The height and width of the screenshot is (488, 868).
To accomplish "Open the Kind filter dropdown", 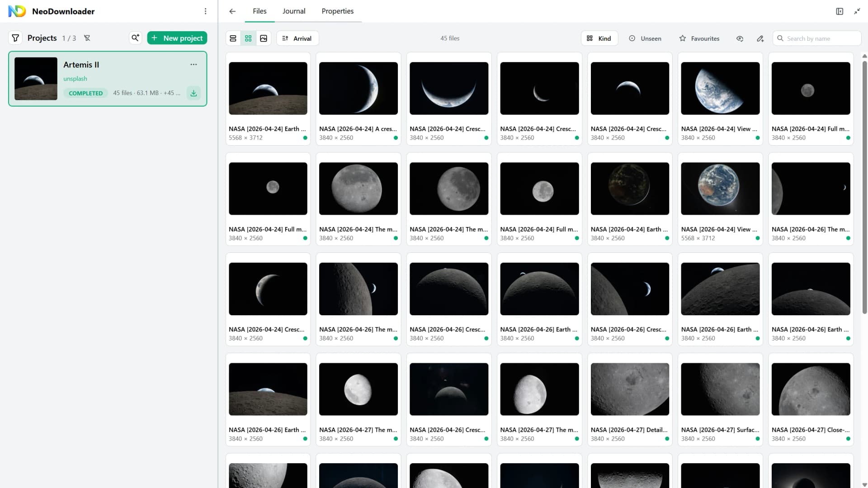I will pos(599,38).
